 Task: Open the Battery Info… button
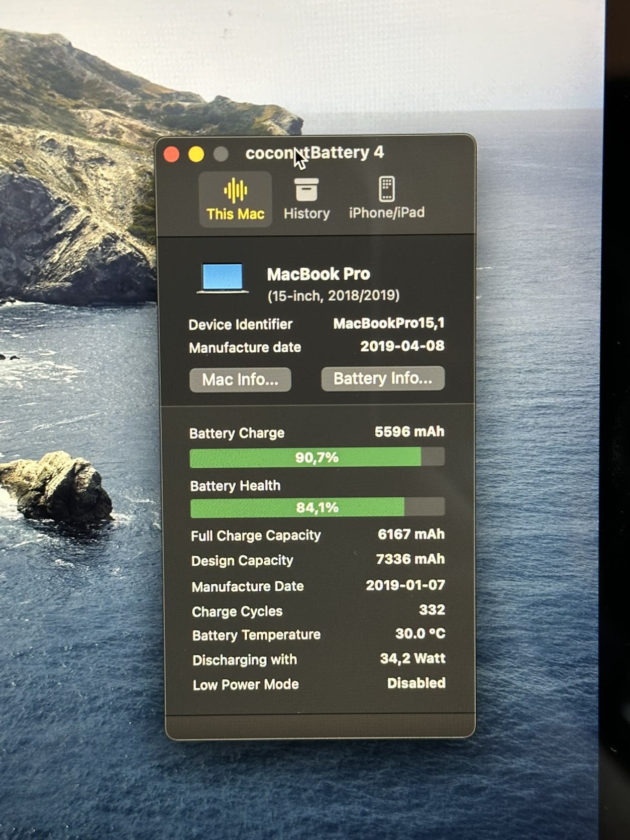click(x=383, y=378)
